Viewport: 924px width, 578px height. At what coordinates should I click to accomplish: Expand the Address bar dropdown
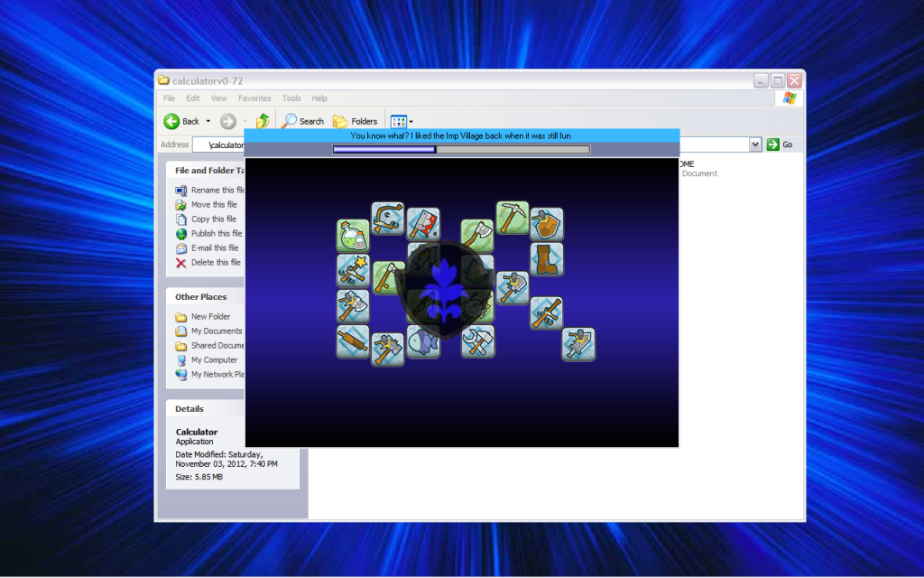coord(755,144)
